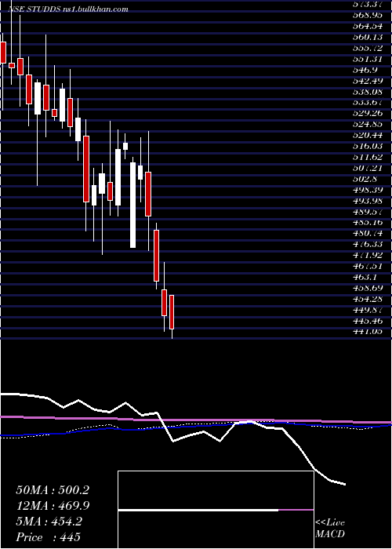Screen dimensions: 392x549
Task: Click the 445.46 axis value
Action: pyautogui.click(x=369, y=320)
